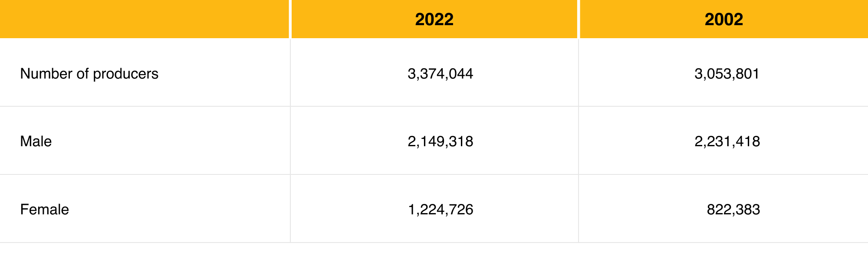This screenshot has height=256, width=868.
Task: Select the 2002 Male figure 2,231,418
Action: point(727,141)
